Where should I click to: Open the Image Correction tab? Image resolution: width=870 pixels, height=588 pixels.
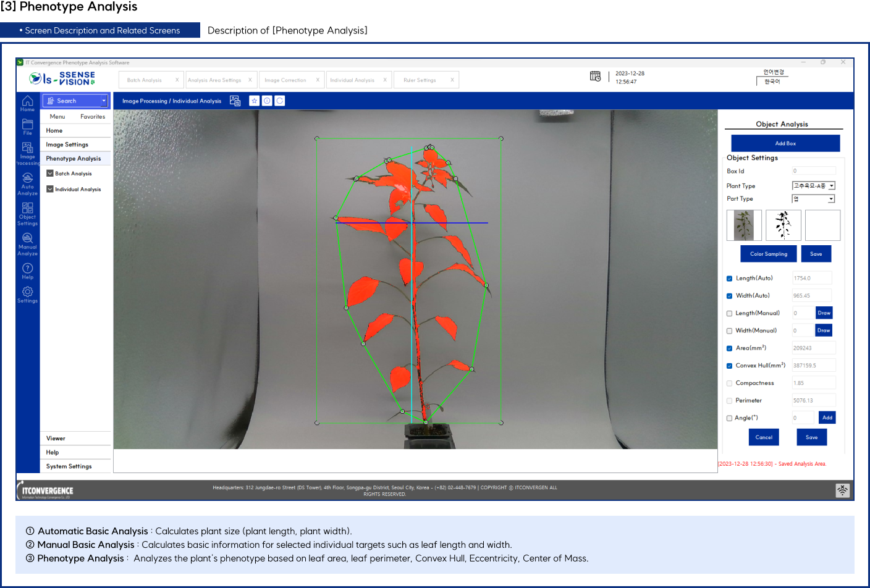[285, 80]
